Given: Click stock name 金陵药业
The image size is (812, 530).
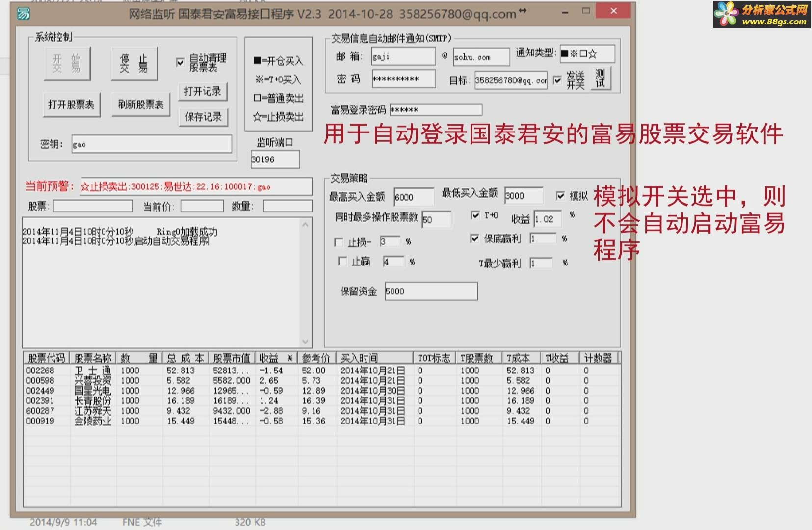Looking at the screenshot, I should pos(93,421).
